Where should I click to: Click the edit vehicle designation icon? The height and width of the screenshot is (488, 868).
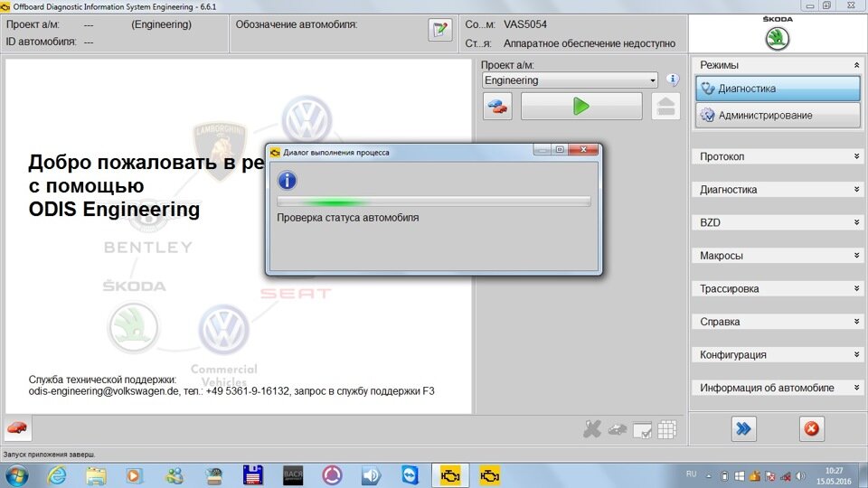tap(440, 29)
